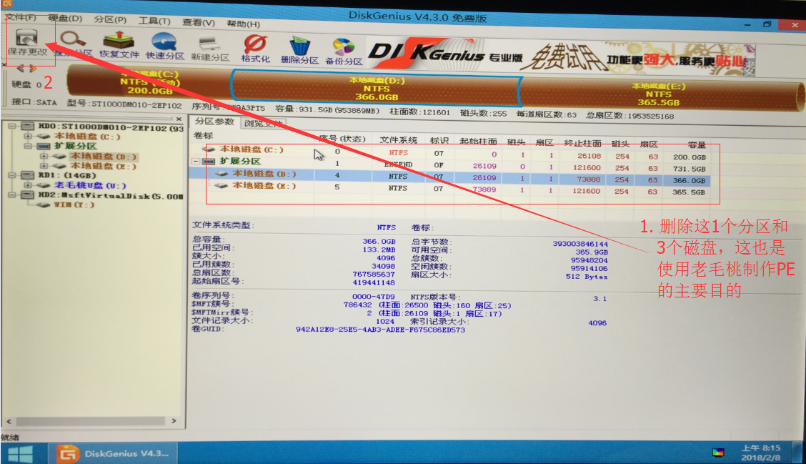
Task: Open the Windows Start button
Action: pyautogui.click(x=21, y=454)
